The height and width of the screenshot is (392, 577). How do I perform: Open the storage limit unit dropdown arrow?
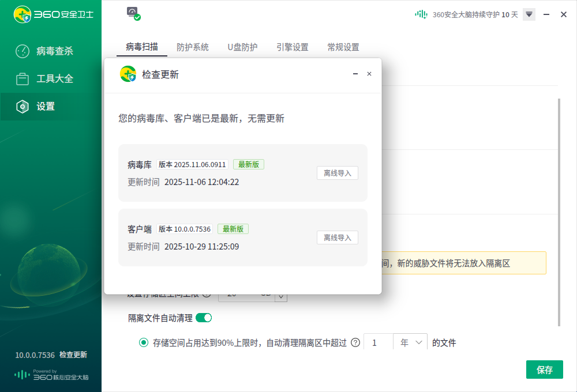(281, 297)
